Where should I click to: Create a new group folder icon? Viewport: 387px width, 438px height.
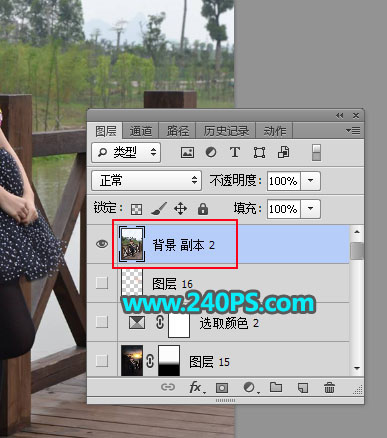276,387
